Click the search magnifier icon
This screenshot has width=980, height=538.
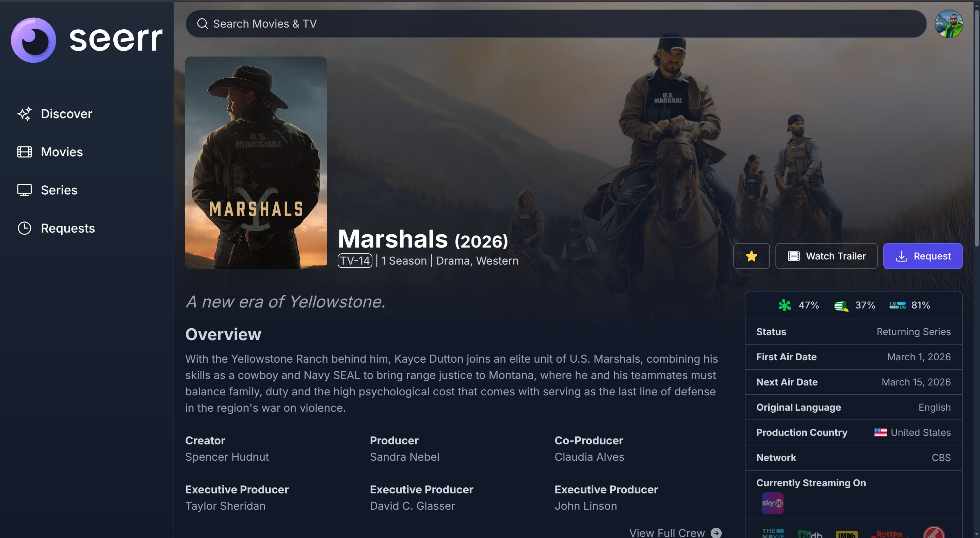(x=203, y=23)
